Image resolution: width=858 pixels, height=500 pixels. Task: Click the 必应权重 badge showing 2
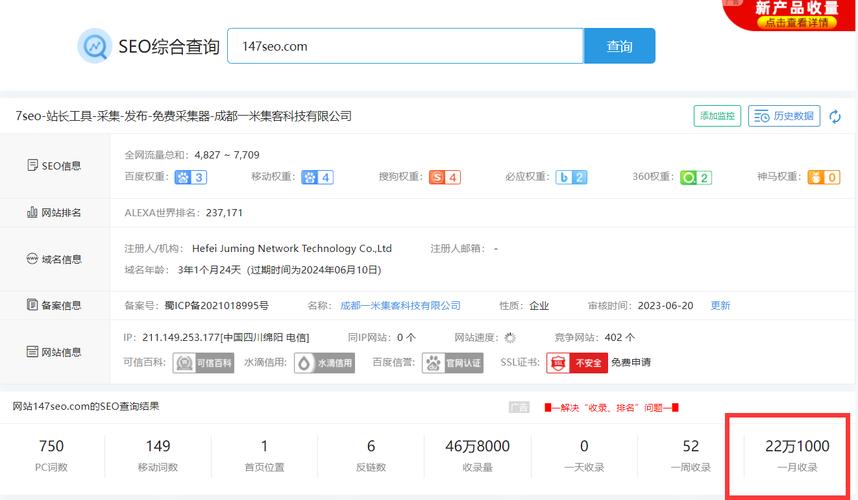[x=571, y=177]
